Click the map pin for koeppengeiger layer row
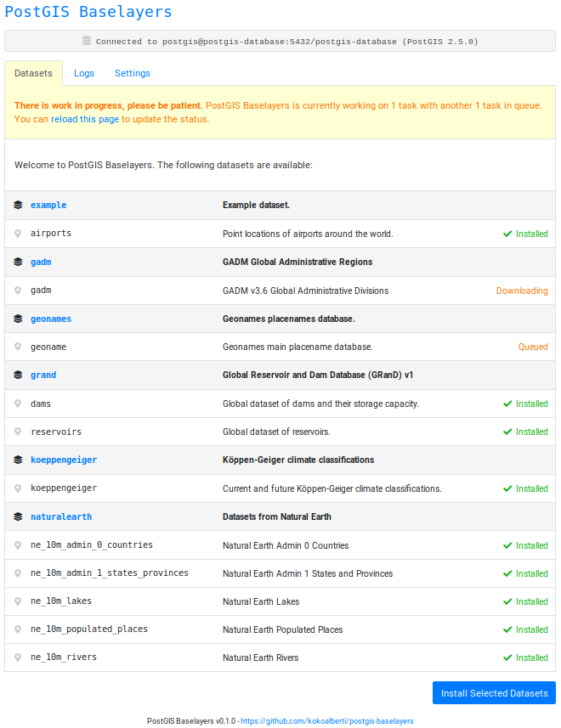561x728 pixels. click(18, 488)
